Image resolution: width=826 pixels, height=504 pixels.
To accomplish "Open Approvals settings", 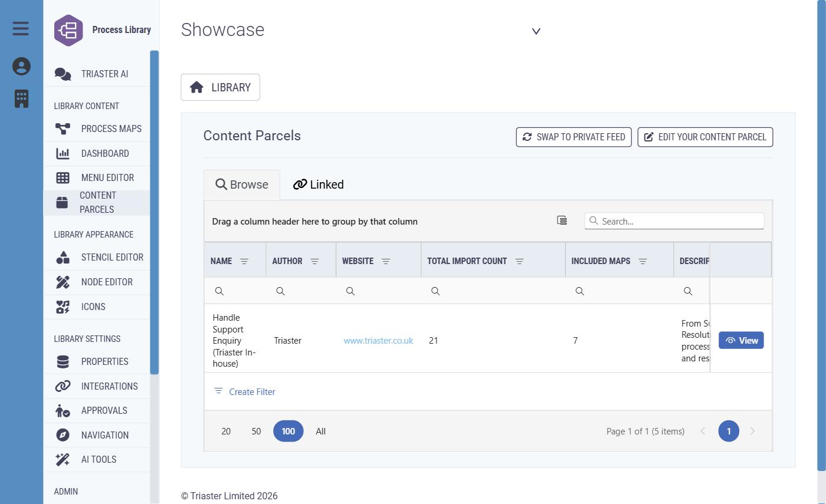I will click(97, 410).
